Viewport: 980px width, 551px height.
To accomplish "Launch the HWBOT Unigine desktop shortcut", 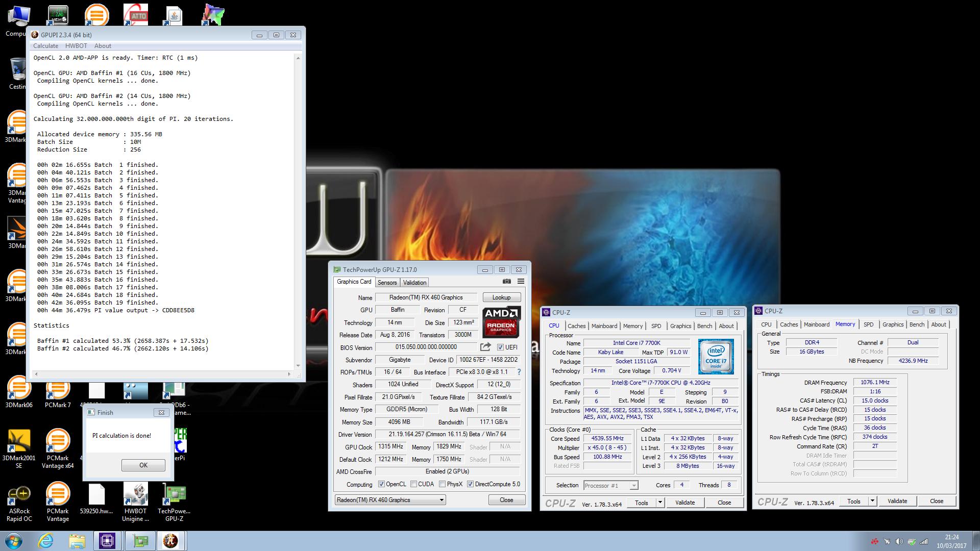I will (x=135, y=503).
